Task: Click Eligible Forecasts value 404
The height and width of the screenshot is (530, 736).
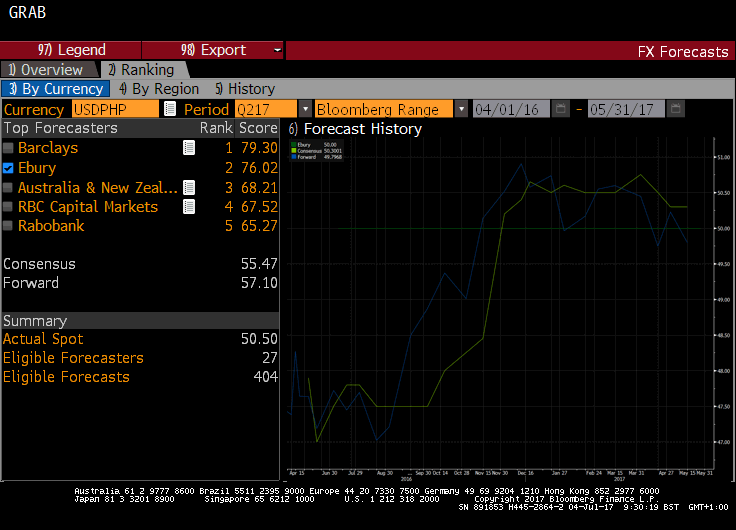Action: (x=266, y=377)
